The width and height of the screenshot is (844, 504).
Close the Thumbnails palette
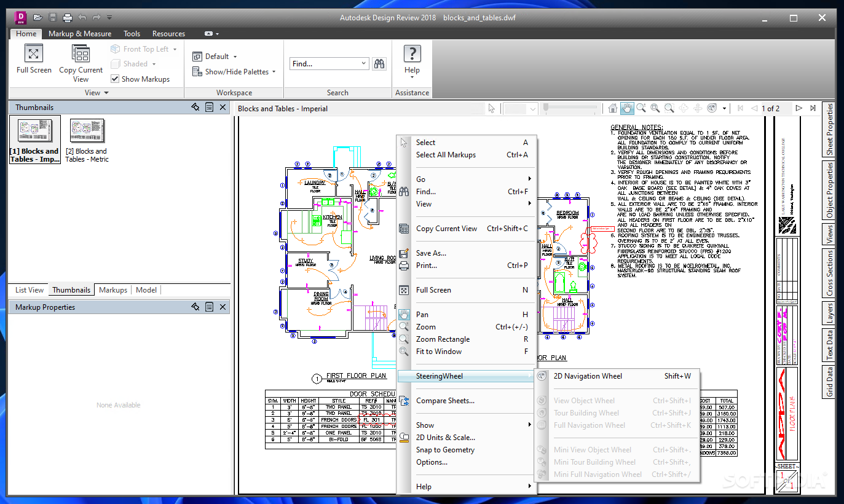(x=223, y=107)
